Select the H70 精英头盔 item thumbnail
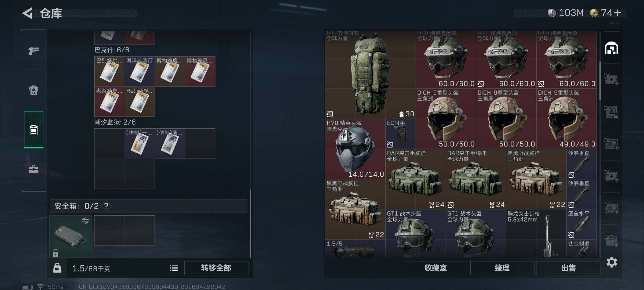Image resolution: width=644 pixels, height=290 pixels. tap(355, 149)
